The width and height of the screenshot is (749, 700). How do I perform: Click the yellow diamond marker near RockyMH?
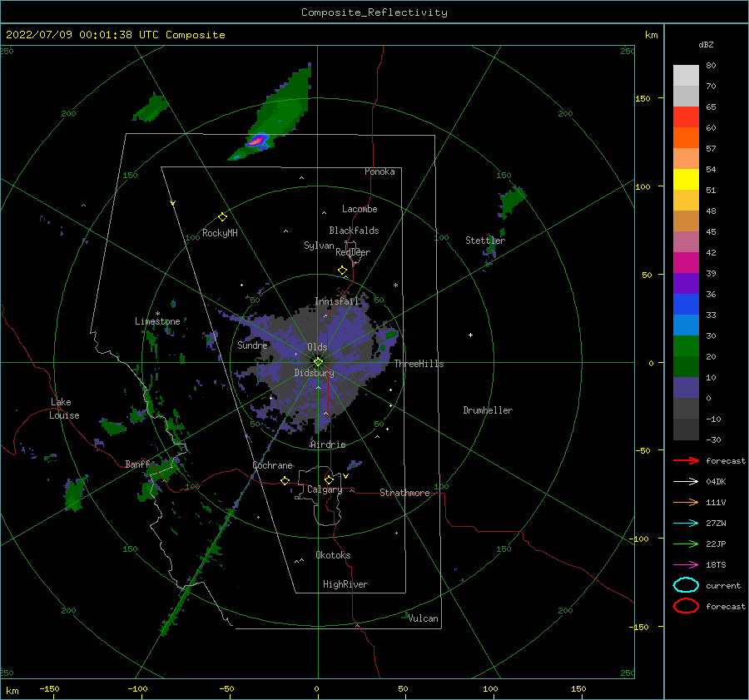(222, 217)
